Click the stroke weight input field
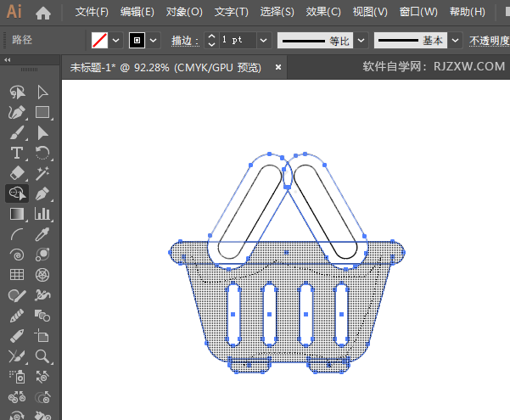The height and width of the screenshot is (420, 510). [x=236, y=40]
